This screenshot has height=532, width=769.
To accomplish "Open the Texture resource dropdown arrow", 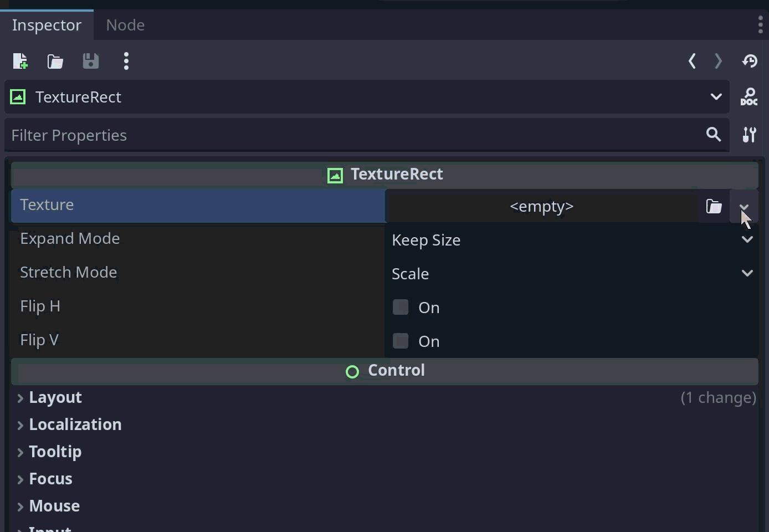I will point(744,207).
